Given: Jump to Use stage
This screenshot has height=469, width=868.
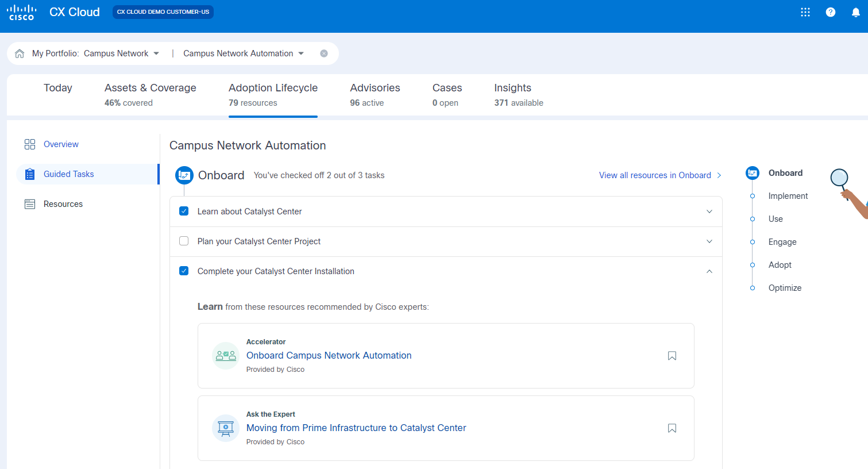Looking at the screenshot, I should point(776,219).
